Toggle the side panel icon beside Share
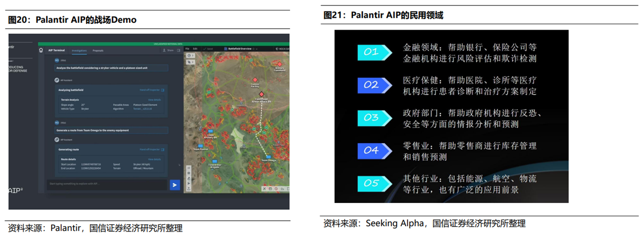 pyautogui.click(x=179, y=50)
